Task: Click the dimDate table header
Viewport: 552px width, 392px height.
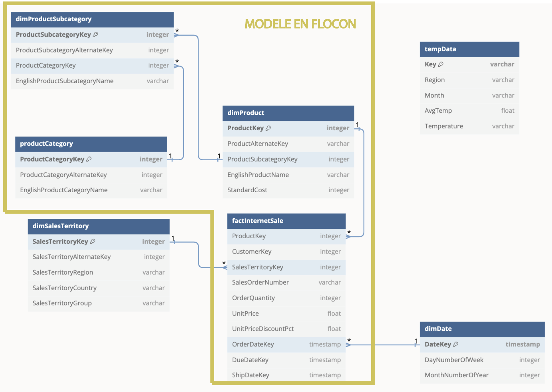Action: [482, 329]
